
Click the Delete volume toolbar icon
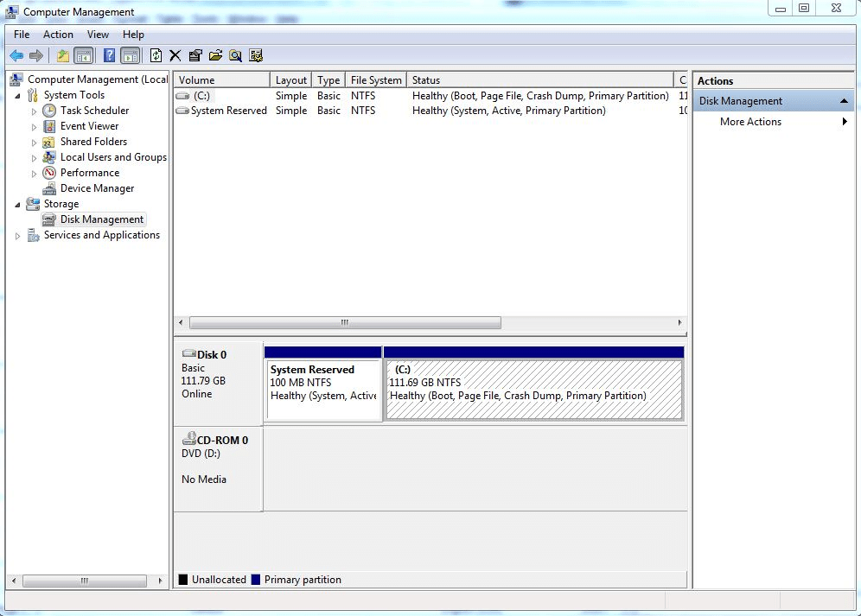click(x=175, y=54)
